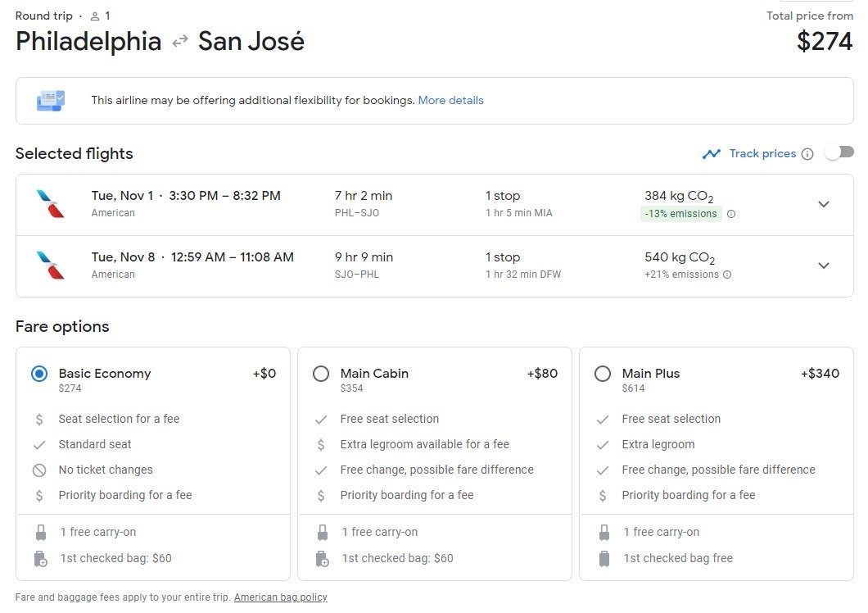
Task: Click the Track prices chart icon
Action: click(x=711, y=154)
